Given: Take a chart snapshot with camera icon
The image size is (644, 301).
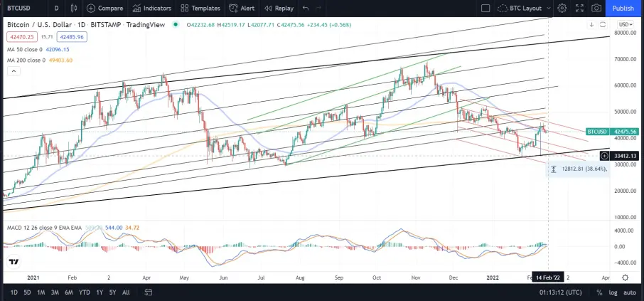Looking at the screenshot, I should click(596, 9).
